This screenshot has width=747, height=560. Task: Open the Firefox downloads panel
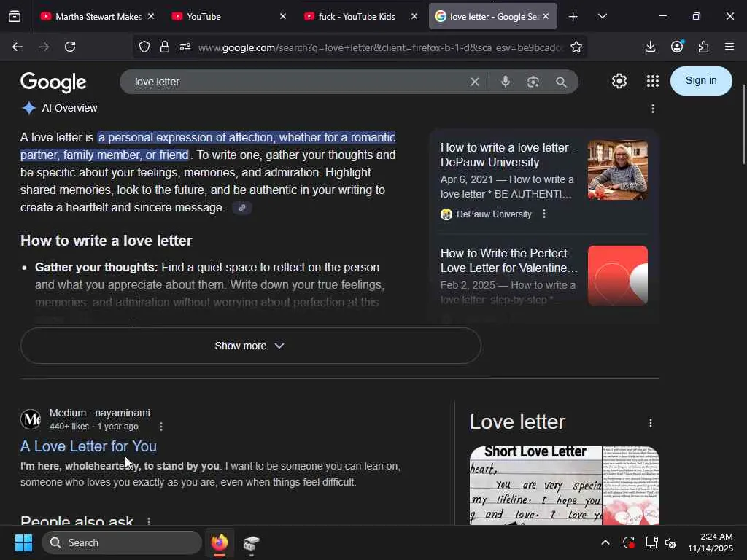pos(650,47)
